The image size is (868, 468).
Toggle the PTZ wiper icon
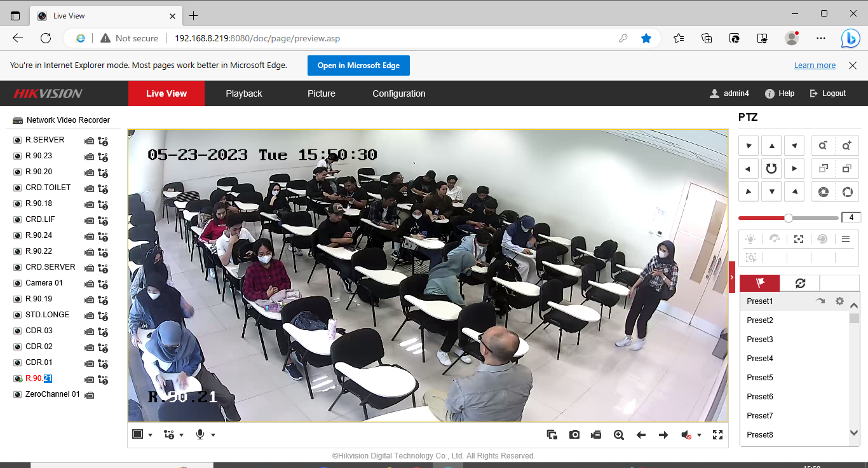[x=775, y=239]
